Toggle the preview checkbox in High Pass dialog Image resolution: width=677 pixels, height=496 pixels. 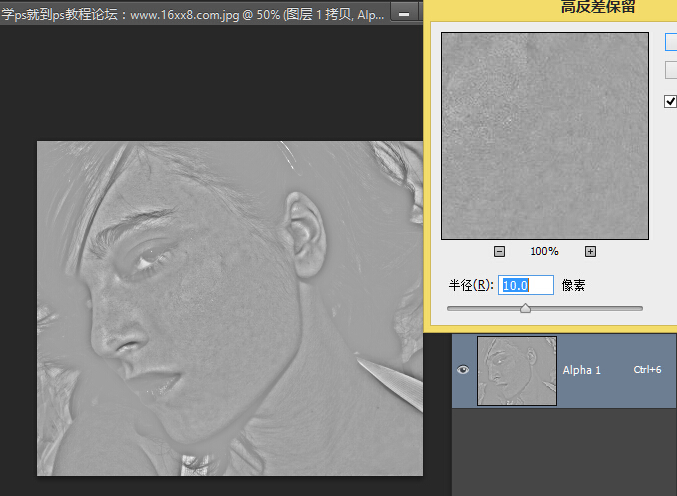(x=670, y=101)
